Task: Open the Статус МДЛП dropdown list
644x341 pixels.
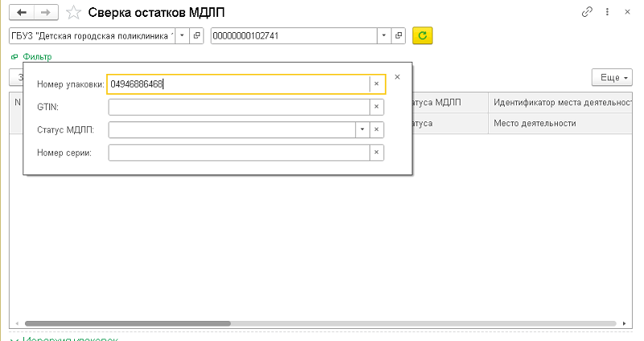Action: tap(361, 129)
